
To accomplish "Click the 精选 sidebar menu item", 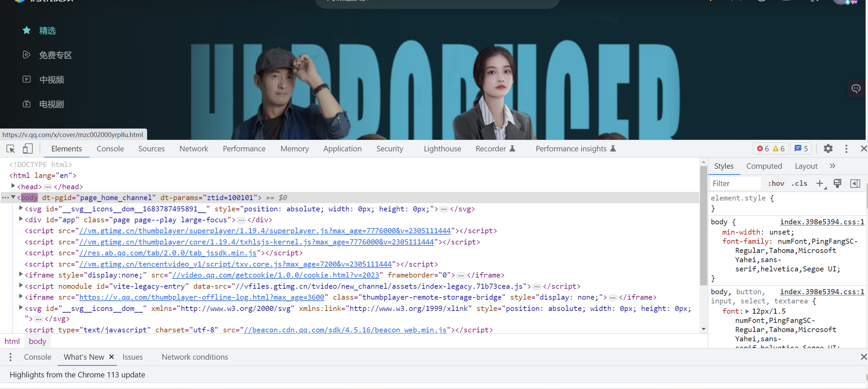I will (47, 31).
